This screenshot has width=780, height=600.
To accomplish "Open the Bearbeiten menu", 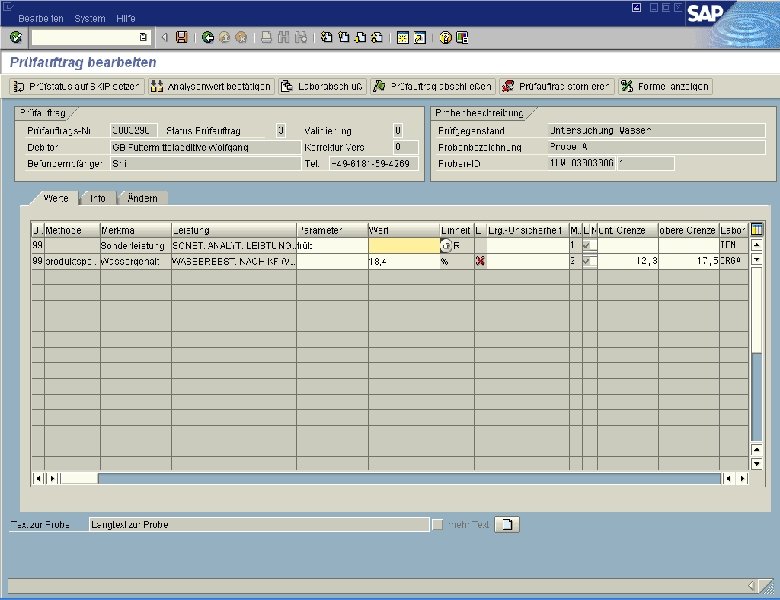I will coord(41,18).
